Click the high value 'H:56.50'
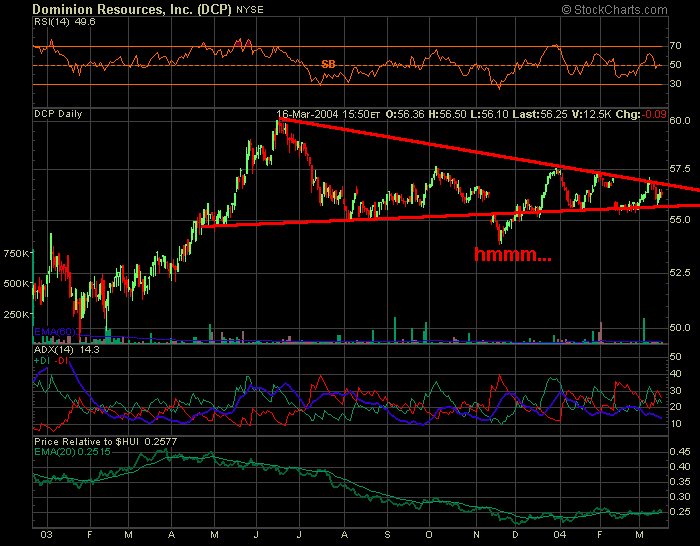 [447, 114]
